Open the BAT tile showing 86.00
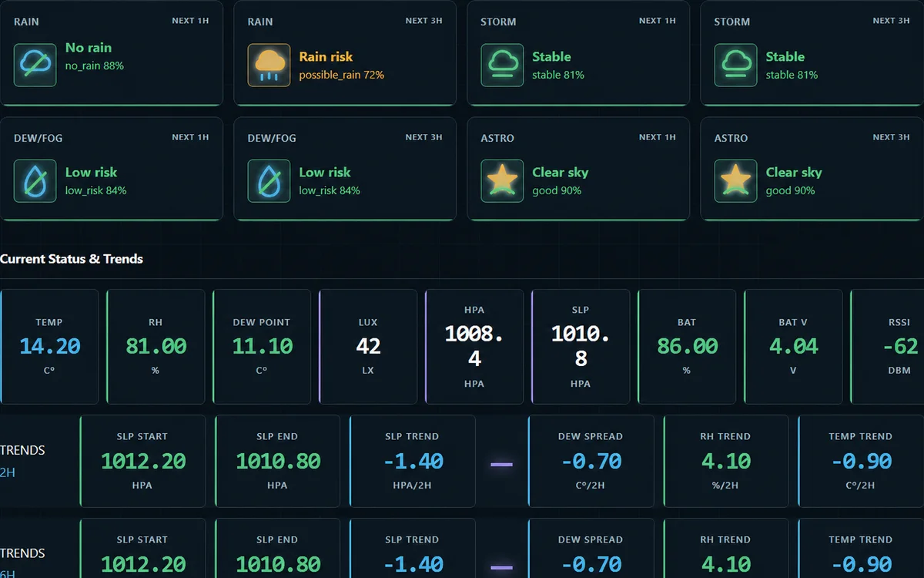Viewport: 924px width, 578px height. [x=687, y=347]
